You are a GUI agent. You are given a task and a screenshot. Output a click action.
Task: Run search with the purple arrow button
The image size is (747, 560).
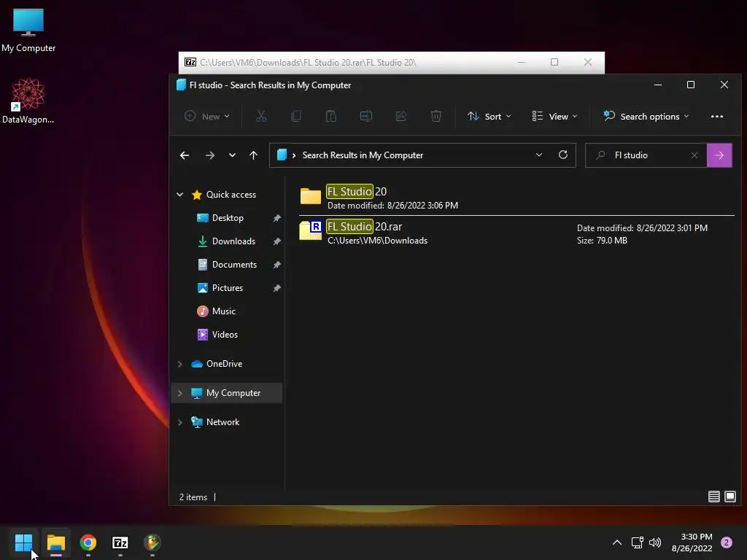tap(719, 155)
